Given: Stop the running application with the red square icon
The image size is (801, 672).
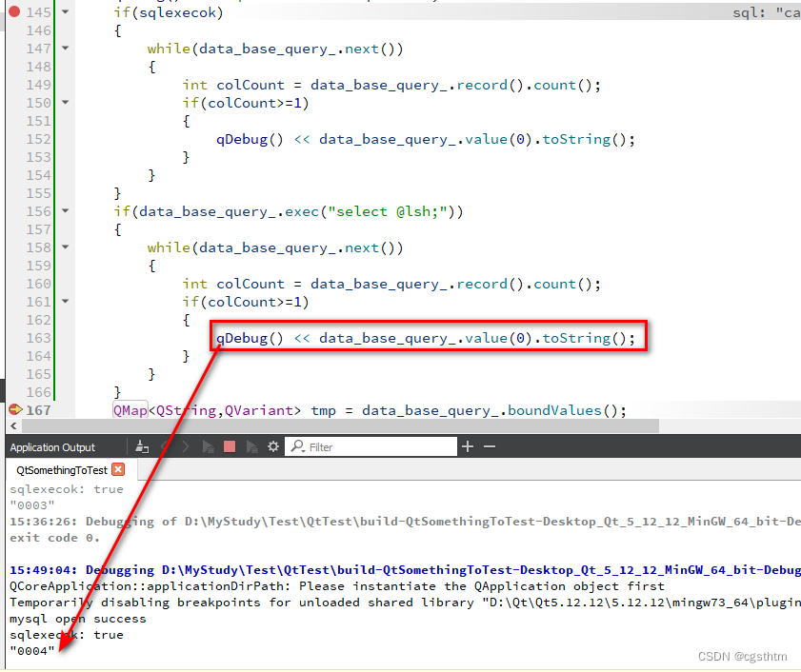Looking at the screenshot, I should coord(229,446).
